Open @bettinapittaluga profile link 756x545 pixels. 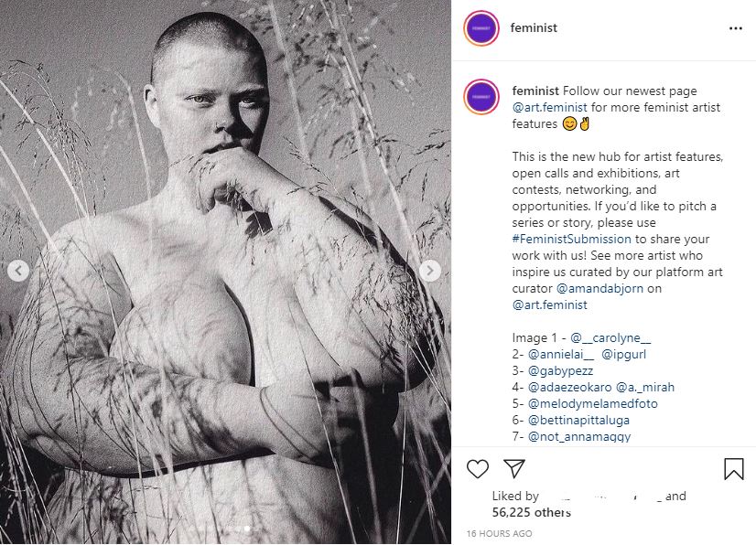pyautogui.click(x=579, y=420)
